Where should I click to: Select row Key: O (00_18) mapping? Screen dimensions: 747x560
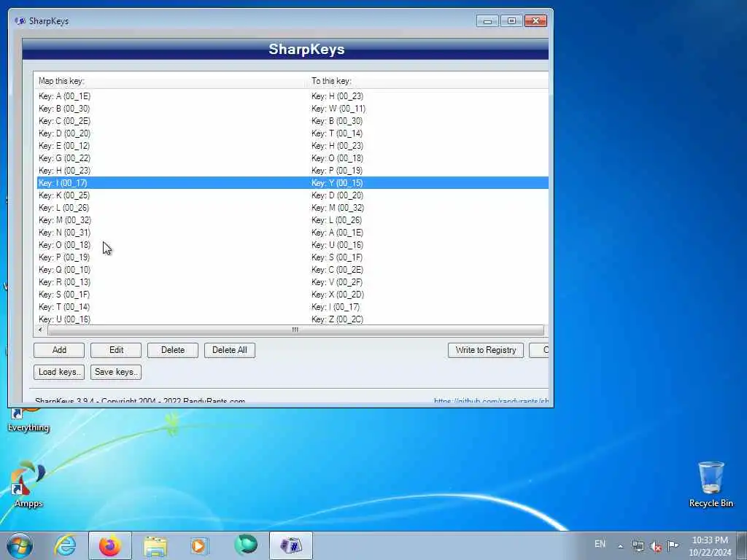[x=293, y=245]
